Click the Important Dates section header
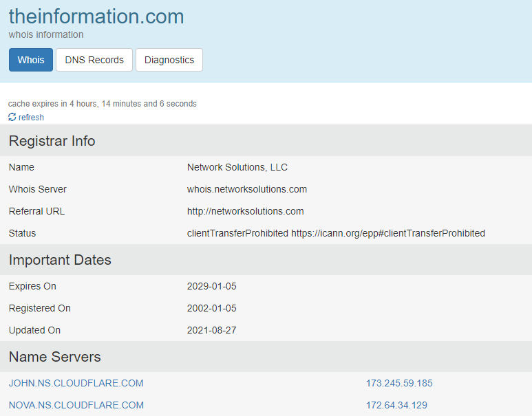 60,260
